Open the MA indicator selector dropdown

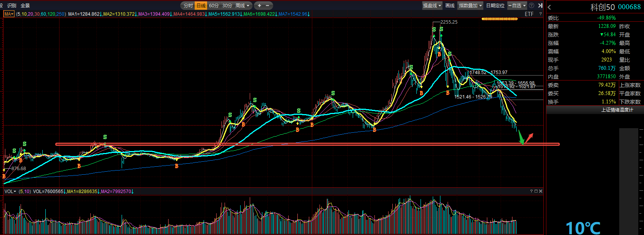[9, 14]
